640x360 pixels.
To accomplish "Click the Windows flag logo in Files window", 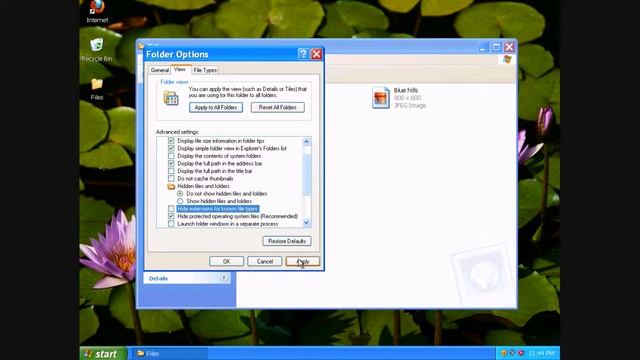I will tap(507, 60).
